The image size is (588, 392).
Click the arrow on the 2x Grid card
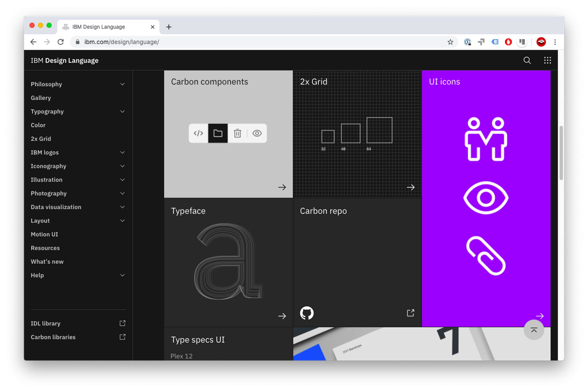pos(410,187)
